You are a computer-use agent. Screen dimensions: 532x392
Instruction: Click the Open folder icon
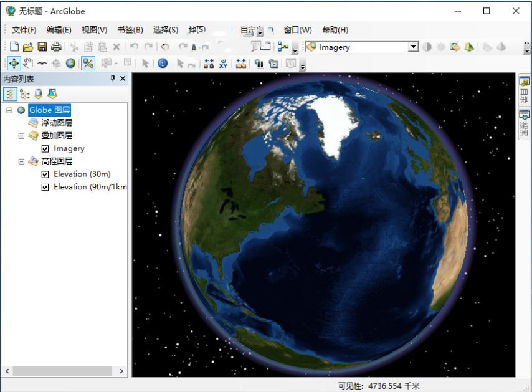point(28,47)
